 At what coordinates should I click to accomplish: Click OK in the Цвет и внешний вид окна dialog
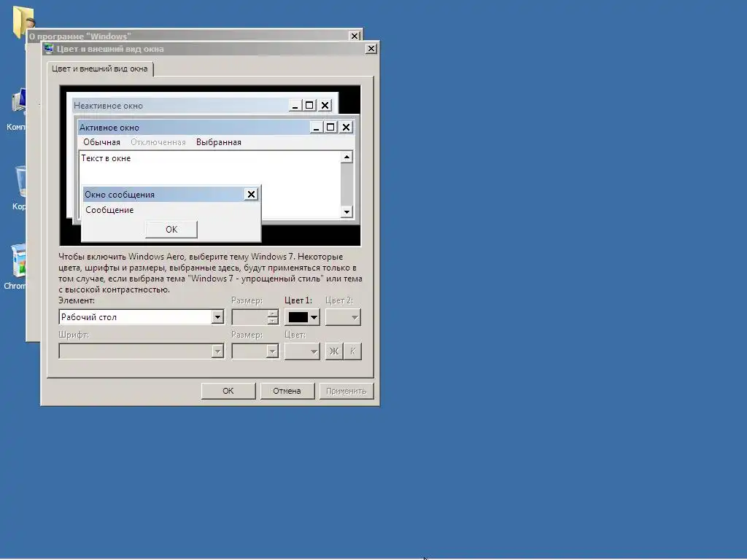pos(228,391)
